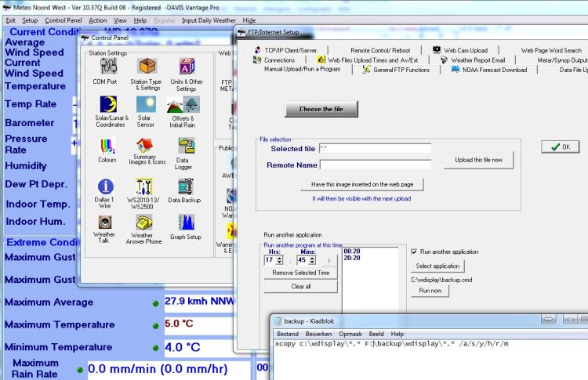The width and height of the screenshot is (588, 380).
Task: Add time with the arrow button
Action: (328, 260)
